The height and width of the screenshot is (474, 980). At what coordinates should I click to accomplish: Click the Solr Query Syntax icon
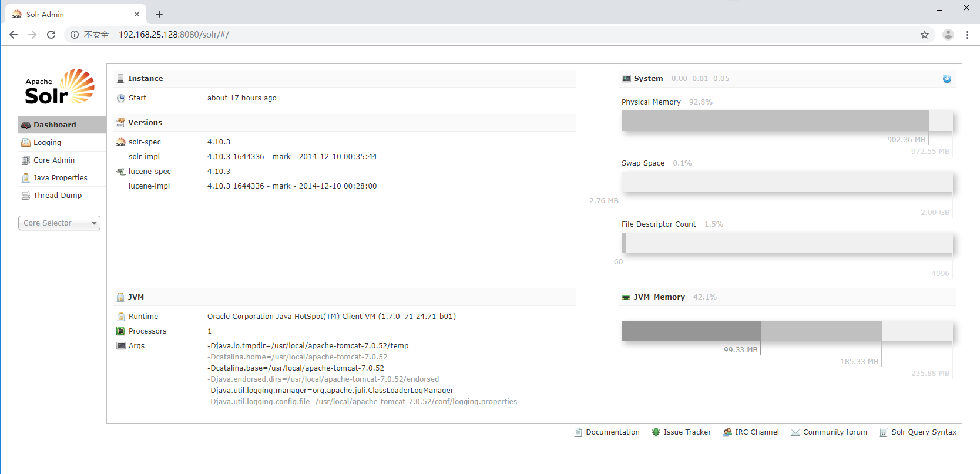(884, 432)
